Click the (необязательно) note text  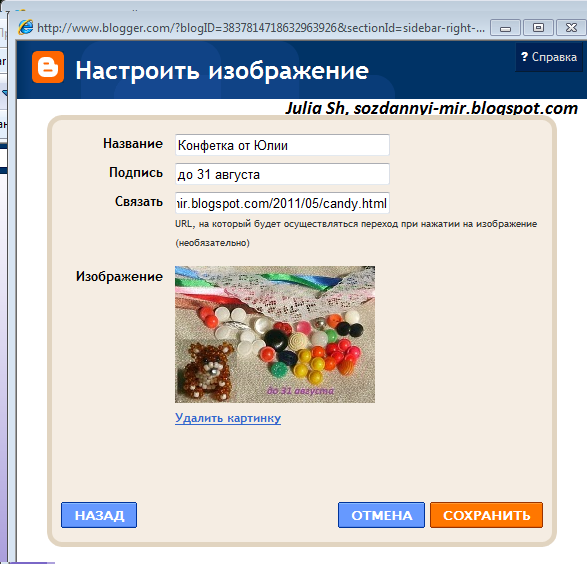(x=212, y=243)
